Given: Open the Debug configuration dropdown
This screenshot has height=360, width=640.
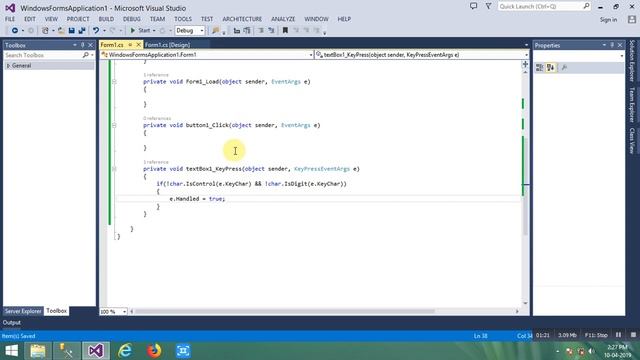Looking at the screenshot, I should pos(202,31).
